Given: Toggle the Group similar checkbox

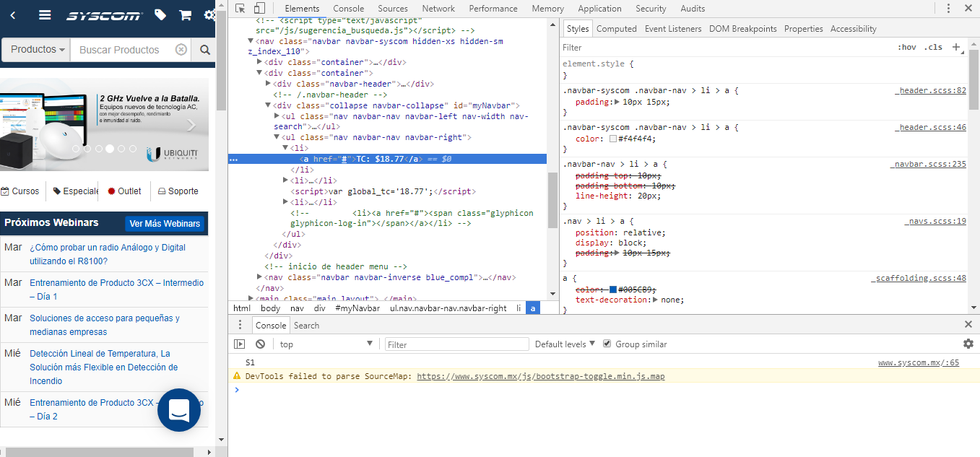Looking at the screenshot, I should point(607,344).
